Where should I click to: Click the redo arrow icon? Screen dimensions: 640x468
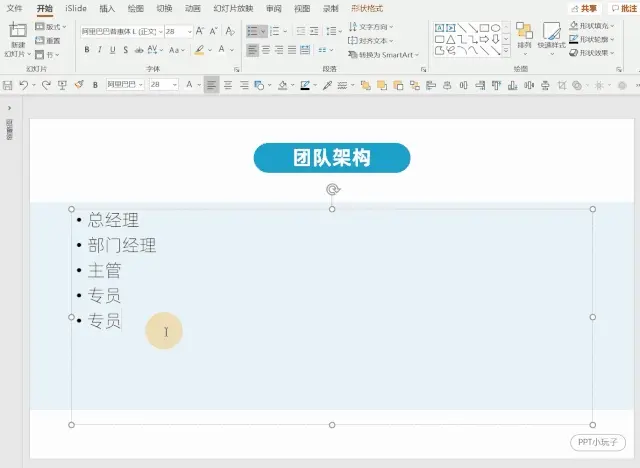pyautogui.click(x=46, y=85)
